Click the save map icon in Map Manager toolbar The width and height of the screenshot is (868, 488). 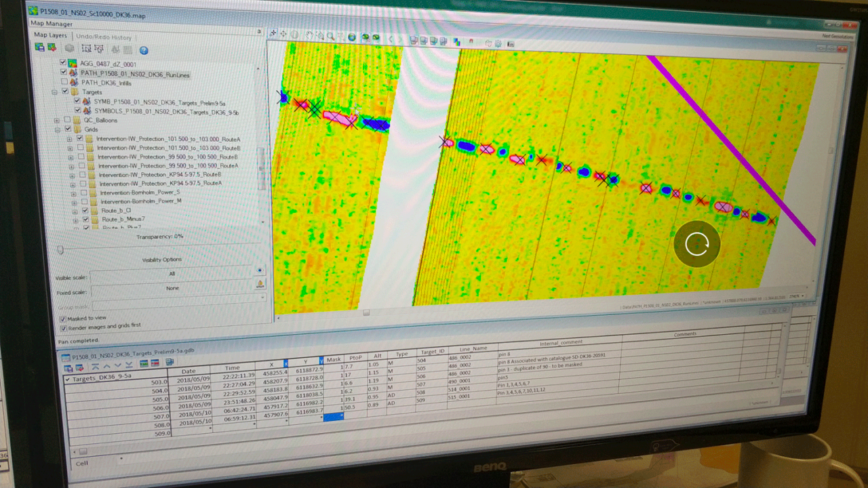click(39, 48)
